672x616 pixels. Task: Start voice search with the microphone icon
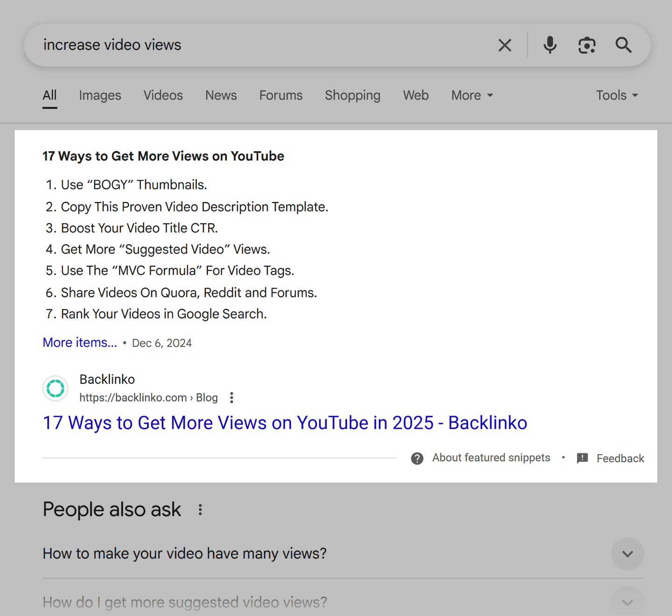pos(550,45)
